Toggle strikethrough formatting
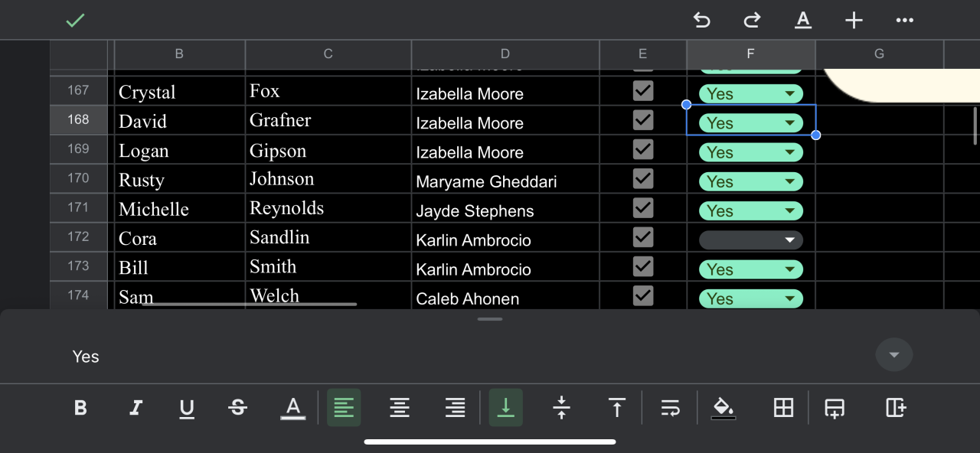This screenshot has height=453, width=980. click(x=237, y=408)
